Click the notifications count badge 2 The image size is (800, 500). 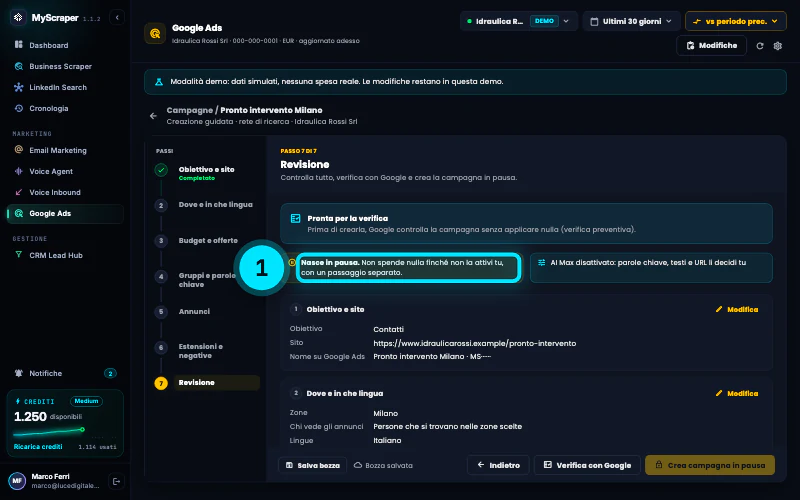[x=110, y=373]
